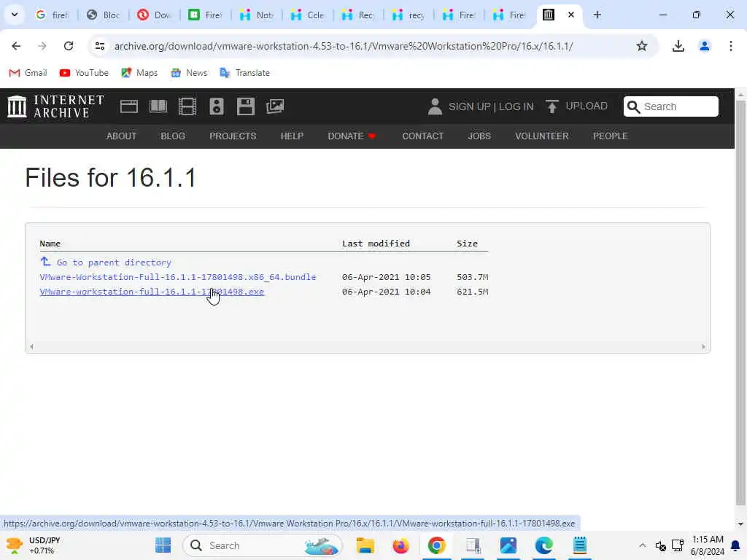Screen dimensions: 747x560
Task: Open the notification bell
Action: click(735, 545)
